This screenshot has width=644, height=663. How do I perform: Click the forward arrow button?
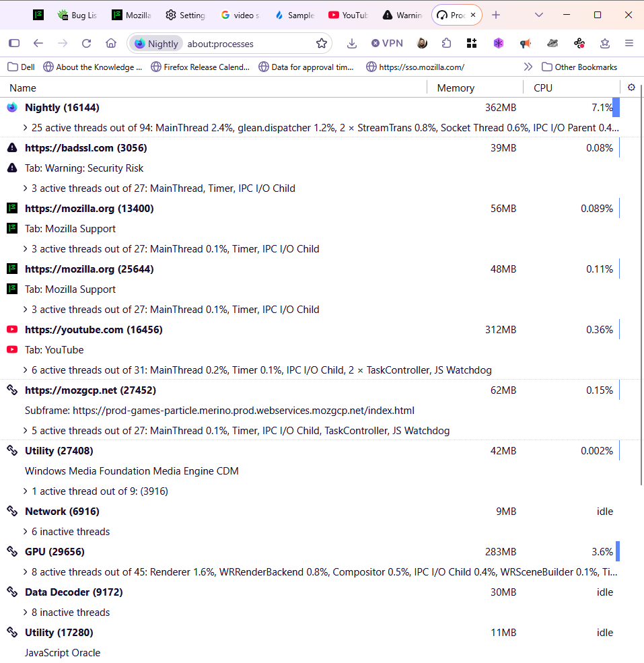click(63, 43)
